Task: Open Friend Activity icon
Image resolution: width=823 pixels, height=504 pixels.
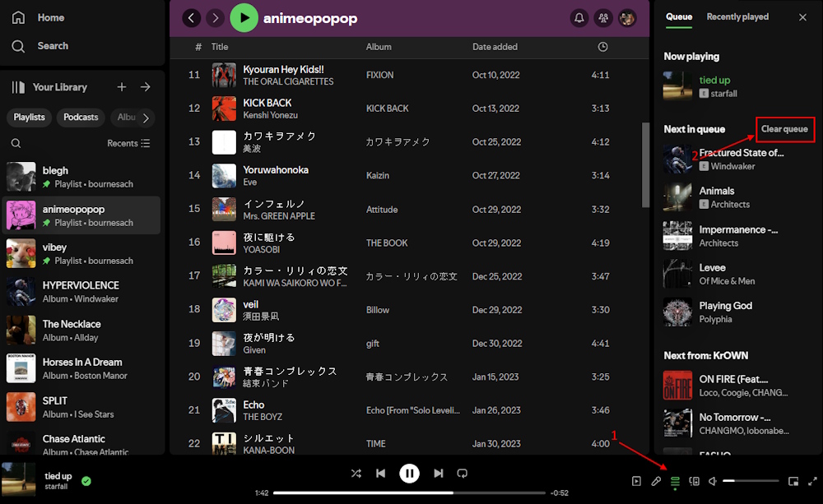Action: pos(603,18)
